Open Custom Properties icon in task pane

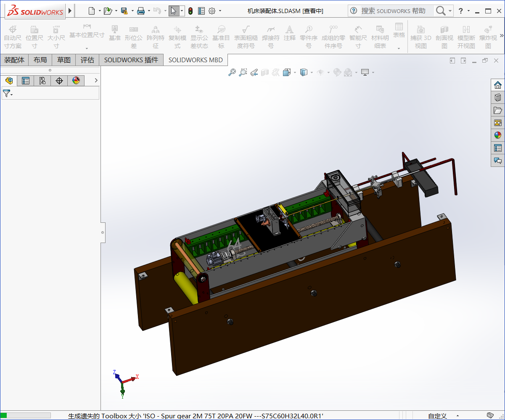pos(498,148)
